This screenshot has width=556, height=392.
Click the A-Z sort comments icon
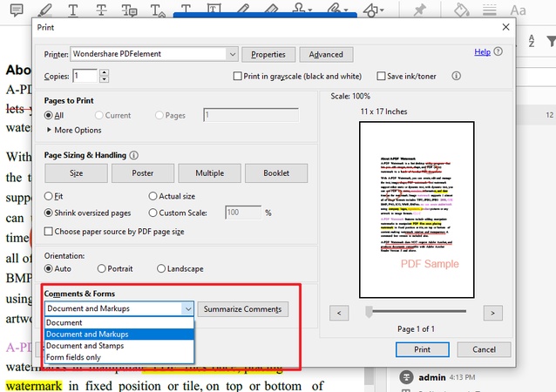pos(532,41)
